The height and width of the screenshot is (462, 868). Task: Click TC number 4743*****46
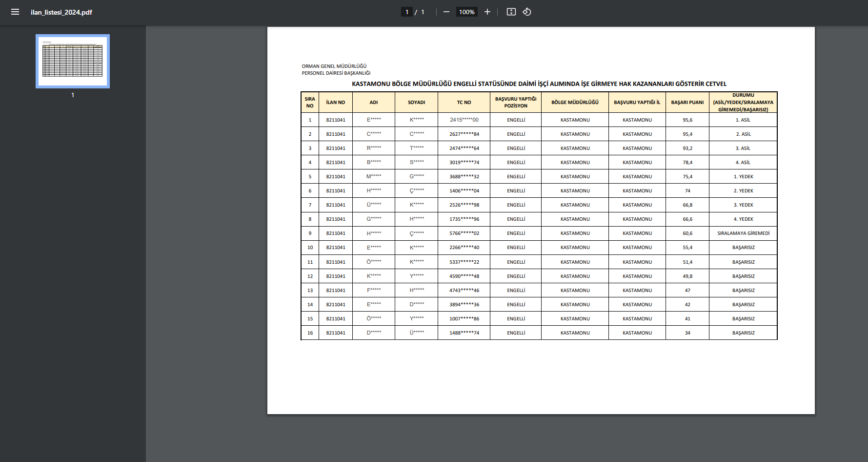coord(464,290)
